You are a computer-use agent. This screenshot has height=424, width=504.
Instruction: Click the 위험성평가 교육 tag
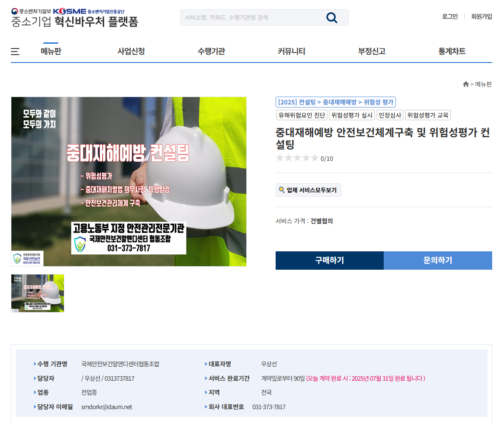click(428, 115)
